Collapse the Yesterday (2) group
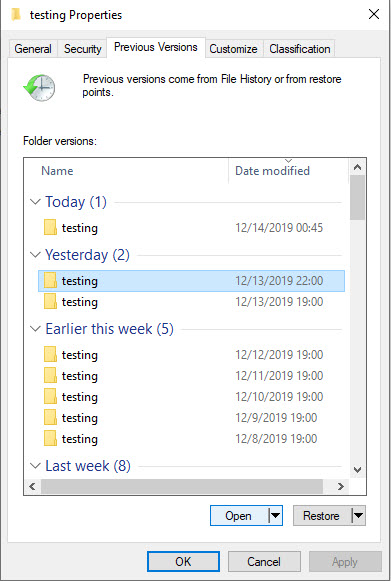Viewport: 391px width, 581px height. (x=35, y=255)
